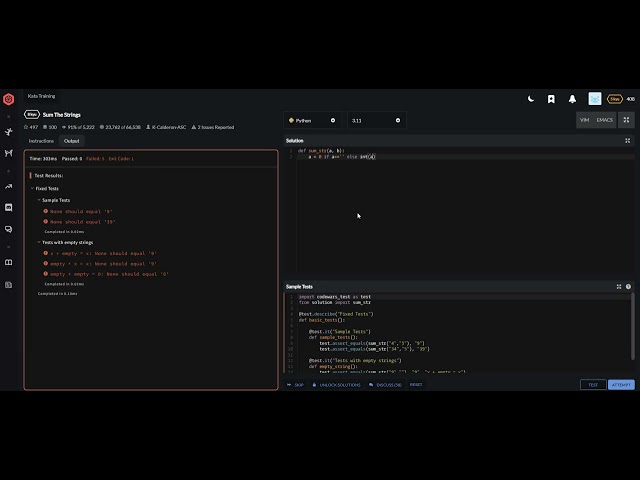Viewport: 640px width, 480px height.
Task: Open the 2 Issues Reported link
Action: coord(213,127)
